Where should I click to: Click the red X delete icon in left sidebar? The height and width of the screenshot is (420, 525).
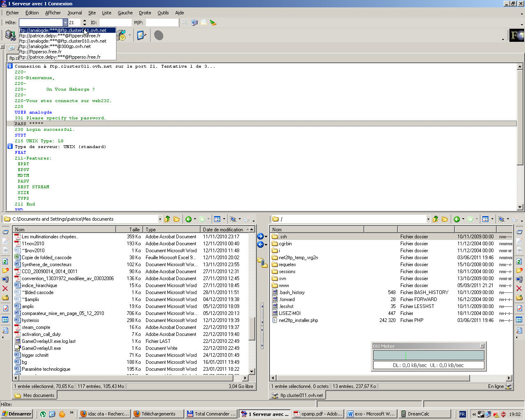pos(5,289)
